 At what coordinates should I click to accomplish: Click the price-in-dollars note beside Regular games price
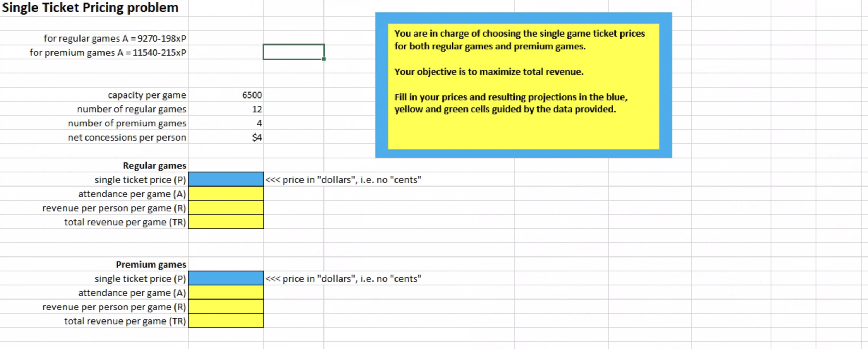pyautogui.click(x=343, y=179)
